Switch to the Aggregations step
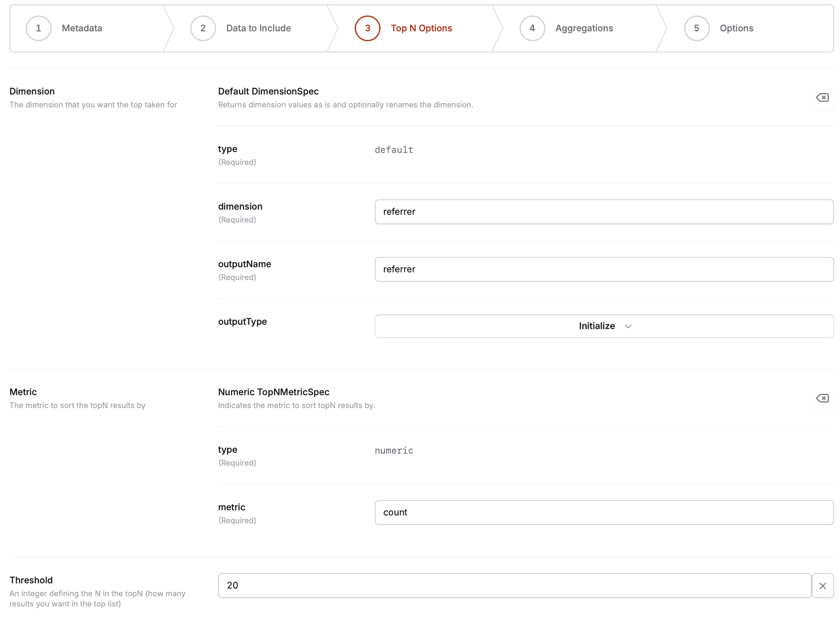This screenshot has height=622, width=840. tap(584, 28)
